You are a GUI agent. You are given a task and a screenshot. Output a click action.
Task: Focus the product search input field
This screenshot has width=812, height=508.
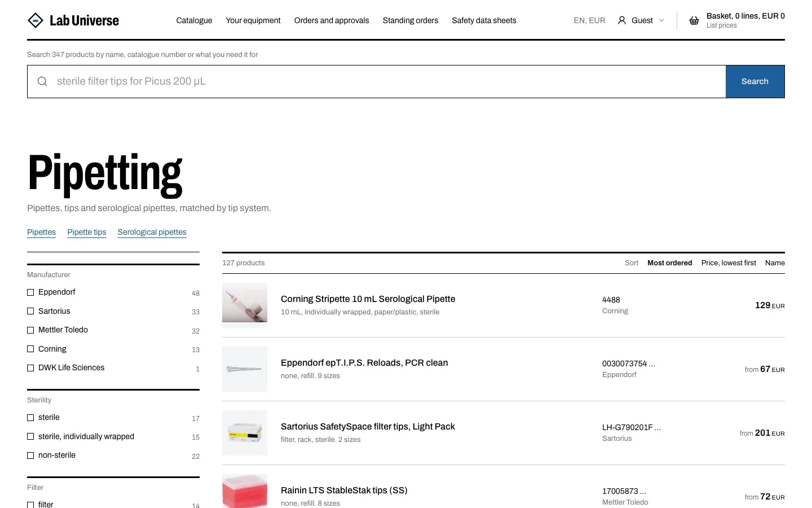(x=377, y=81)
